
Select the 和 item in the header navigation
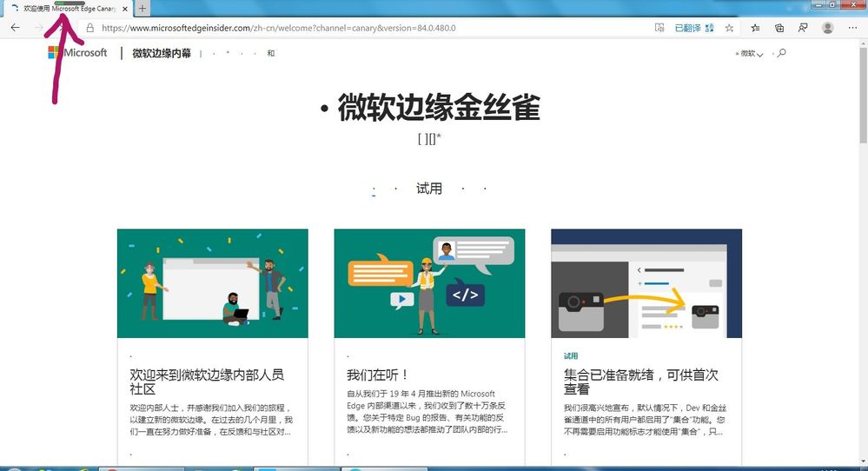(271, 53)
